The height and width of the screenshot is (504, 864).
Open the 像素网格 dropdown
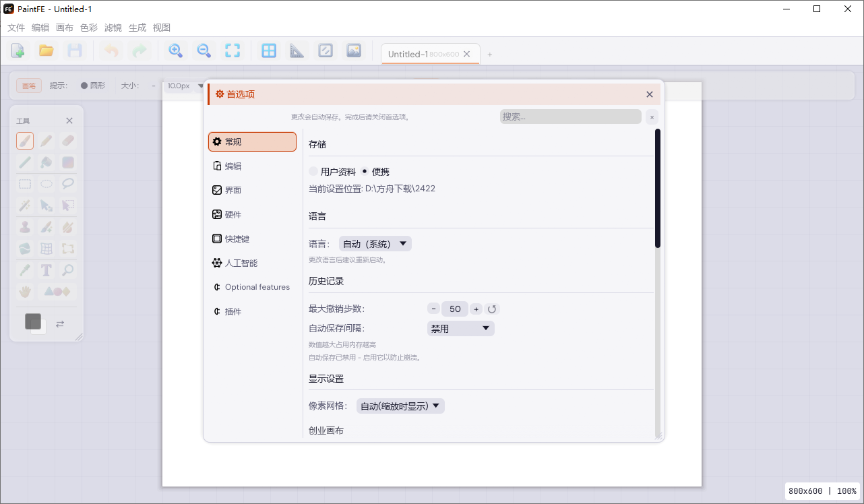point(400,406)
